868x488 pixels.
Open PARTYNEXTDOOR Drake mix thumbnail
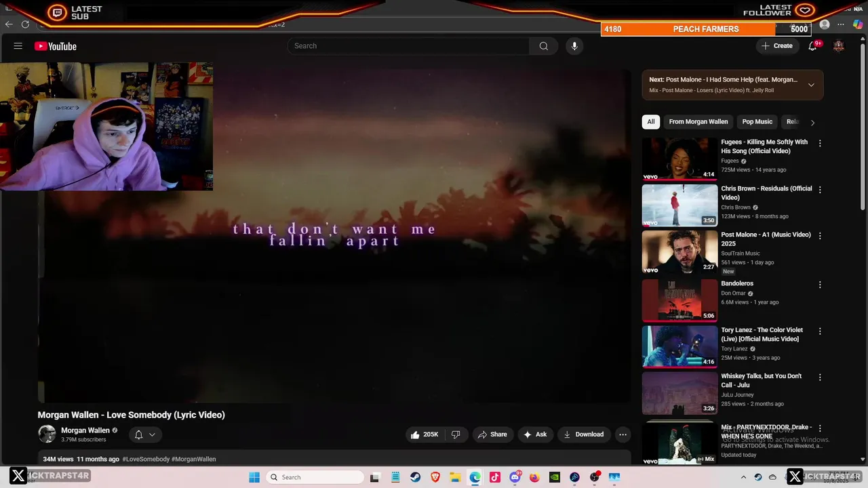[x=679, y=443]
